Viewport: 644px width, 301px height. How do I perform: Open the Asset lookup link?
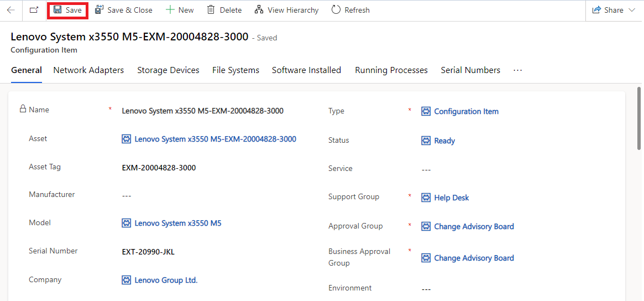pyautogui.click(x=215, y=139)
